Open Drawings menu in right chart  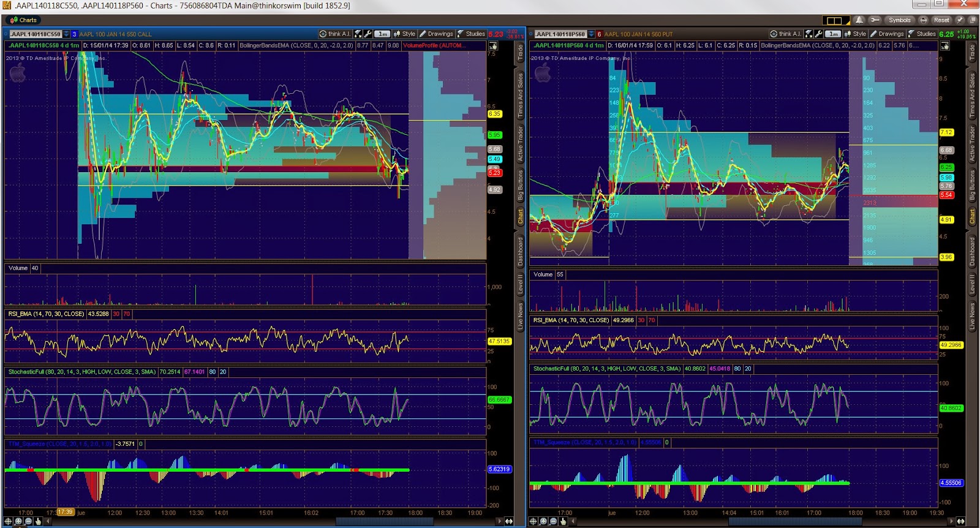tap(887, 34)
